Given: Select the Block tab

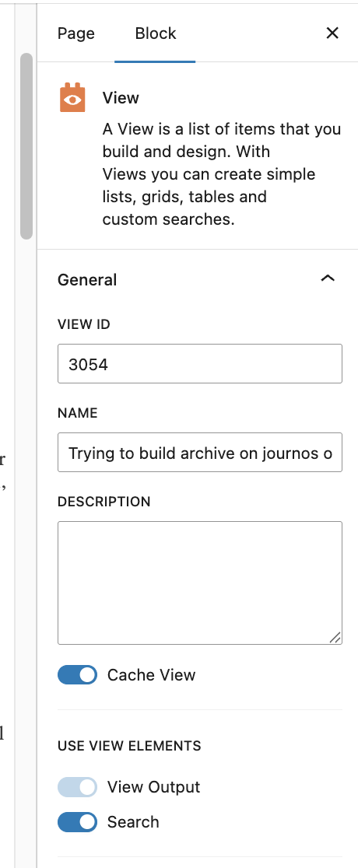Looking at the screenshot, I should (155, 33).
